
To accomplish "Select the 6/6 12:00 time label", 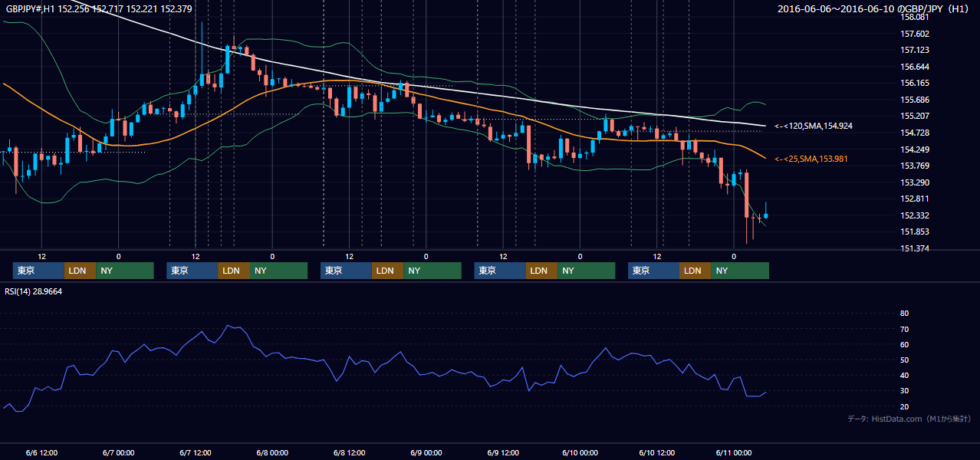I will [x=41, y=453].
